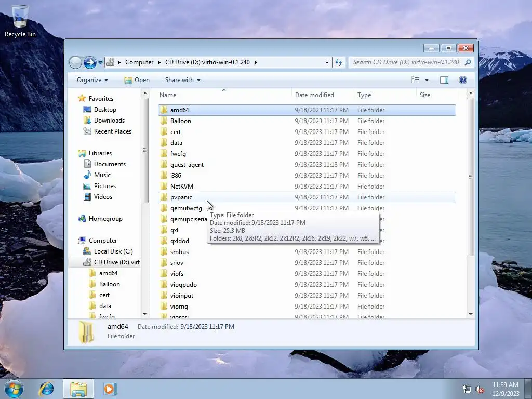Select the Music library icon
This screenshot has width=532, height=399.
pos(87,175)
